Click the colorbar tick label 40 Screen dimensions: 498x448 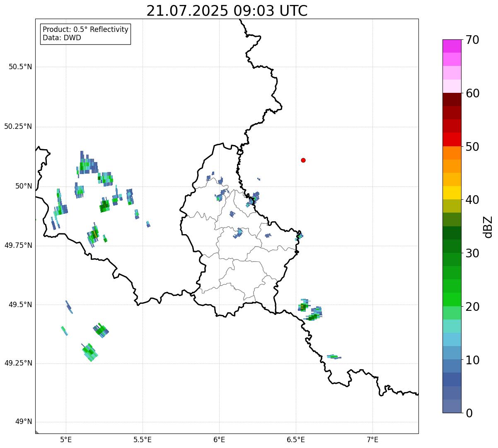click(472, 200)
